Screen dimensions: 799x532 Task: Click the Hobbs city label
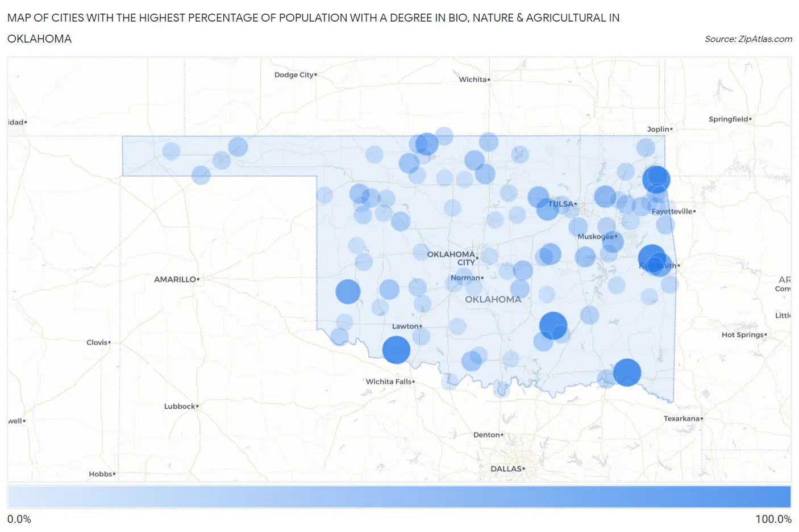pos(101,474)
